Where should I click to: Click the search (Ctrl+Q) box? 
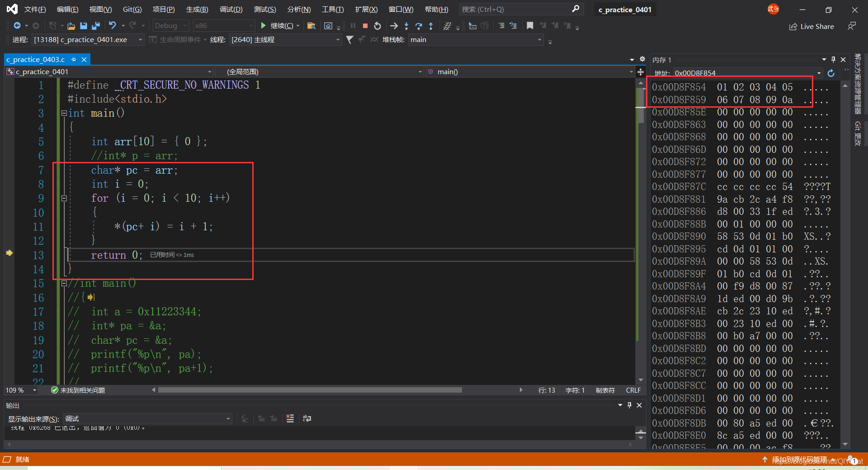(x=521, y=9)
